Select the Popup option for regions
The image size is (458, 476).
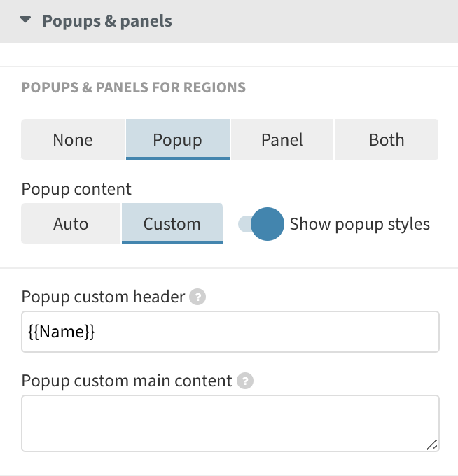(x=177, y=139)
